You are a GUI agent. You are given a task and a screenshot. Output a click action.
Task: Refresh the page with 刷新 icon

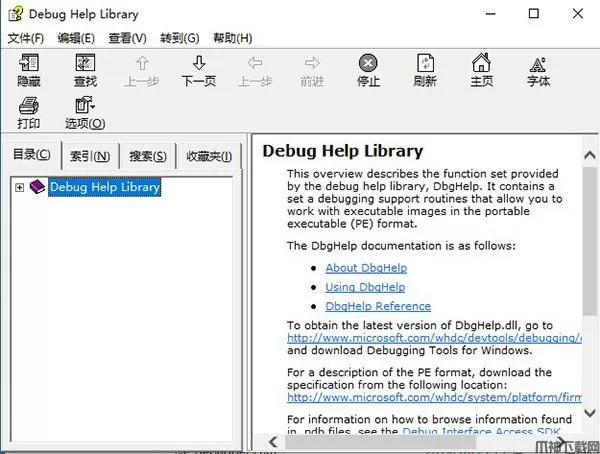425,70
